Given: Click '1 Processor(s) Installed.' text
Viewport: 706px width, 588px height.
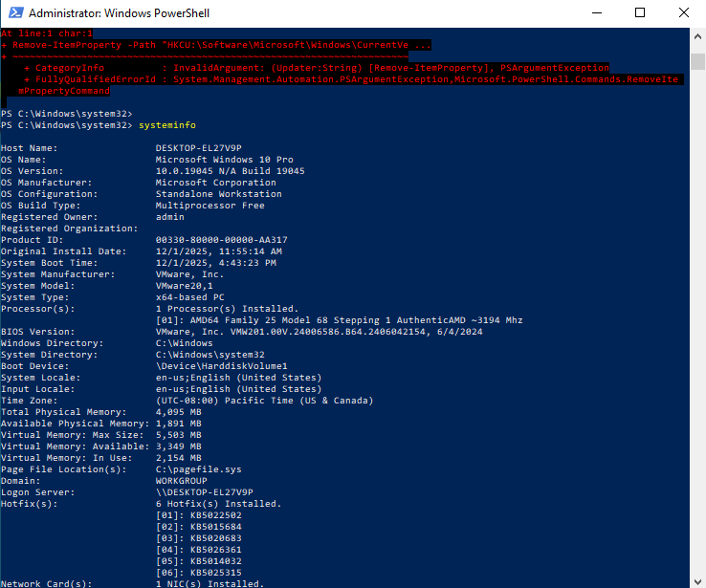Looking at the screenshot, I should (x=228, y=309).
